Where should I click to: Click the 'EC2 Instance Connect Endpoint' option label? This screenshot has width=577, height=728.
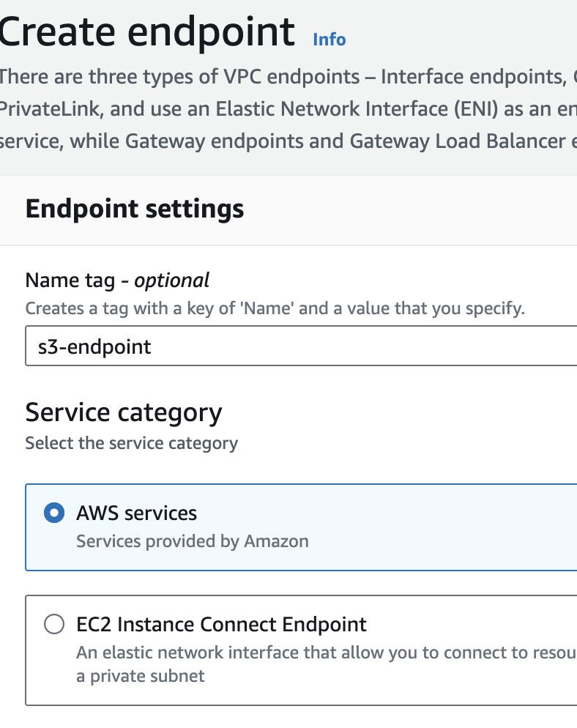point(221,625)
